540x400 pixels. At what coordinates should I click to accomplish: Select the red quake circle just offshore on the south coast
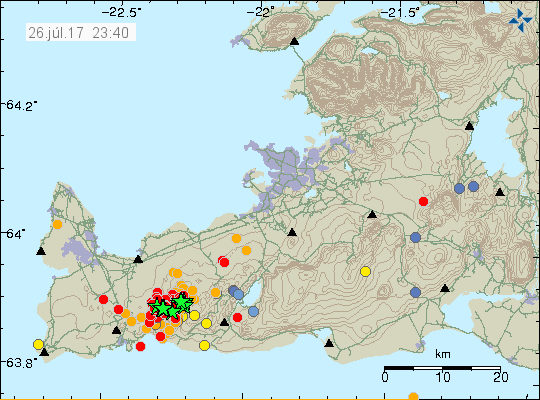pos(140,346)
